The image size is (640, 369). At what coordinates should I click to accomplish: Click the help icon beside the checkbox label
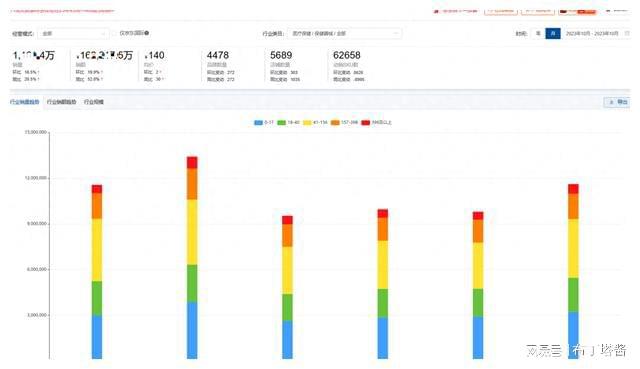click(x=147, y=33)
